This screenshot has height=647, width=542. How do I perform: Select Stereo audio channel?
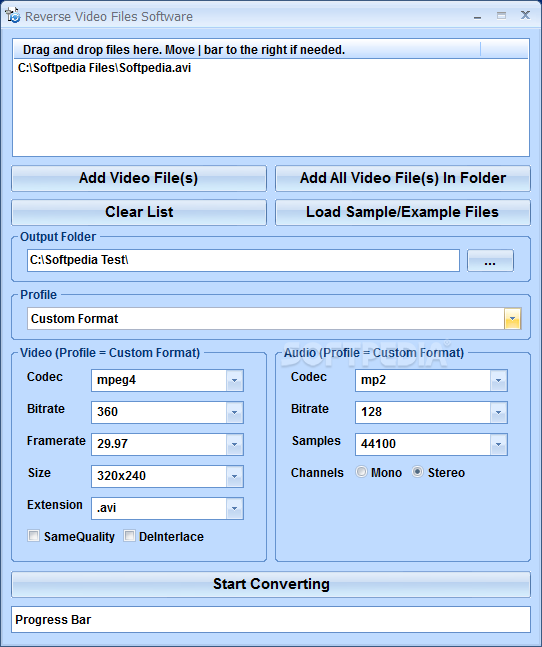417,472
